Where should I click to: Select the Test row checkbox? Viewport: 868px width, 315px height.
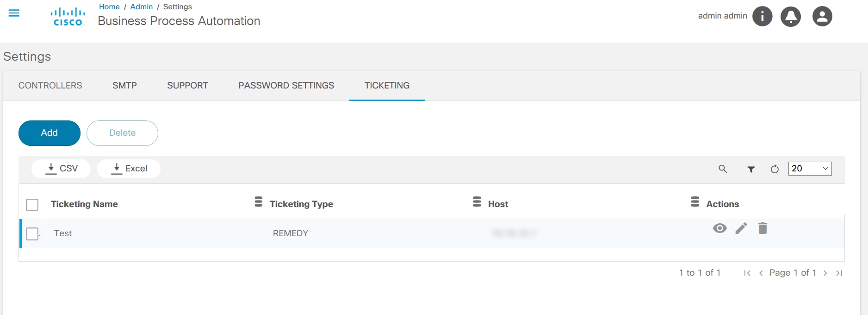[32, 234]
